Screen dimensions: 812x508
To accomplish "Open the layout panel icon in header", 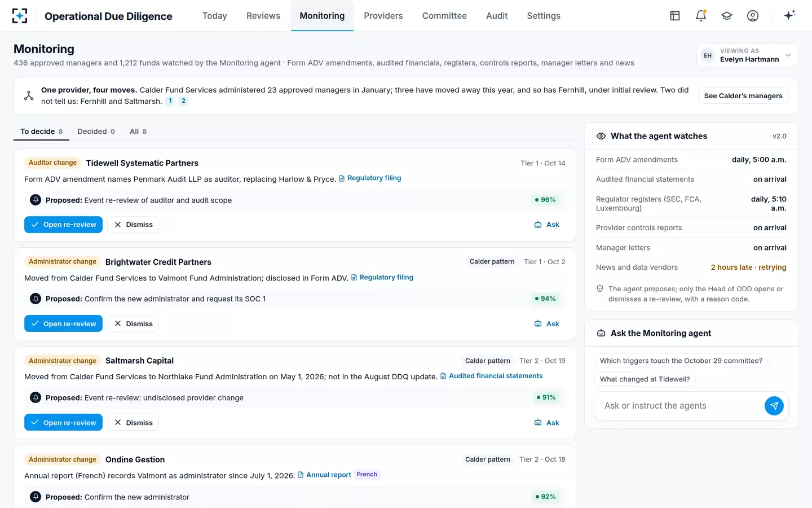I will pyautogui.click(x=675, y=16).
